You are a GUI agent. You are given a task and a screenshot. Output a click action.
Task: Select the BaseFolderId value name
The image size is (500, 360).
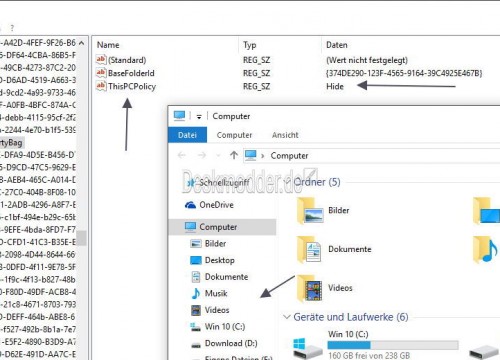[x=131, y=73]
